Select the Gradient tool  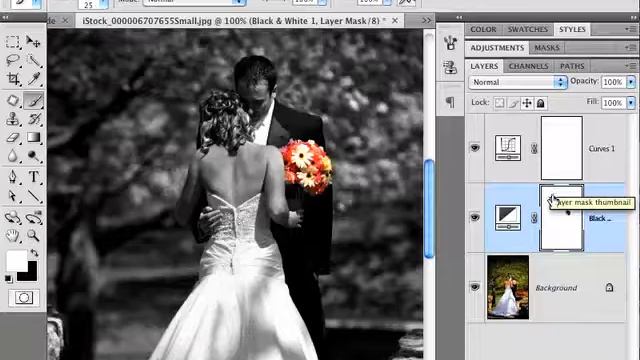tap(33, 138)
